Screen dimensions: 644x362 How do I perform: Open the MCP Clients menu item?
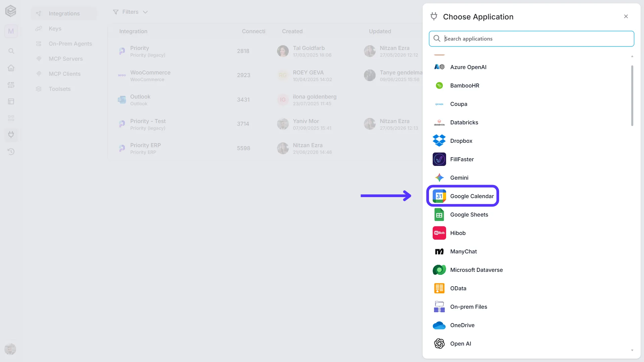click(64, 74)
